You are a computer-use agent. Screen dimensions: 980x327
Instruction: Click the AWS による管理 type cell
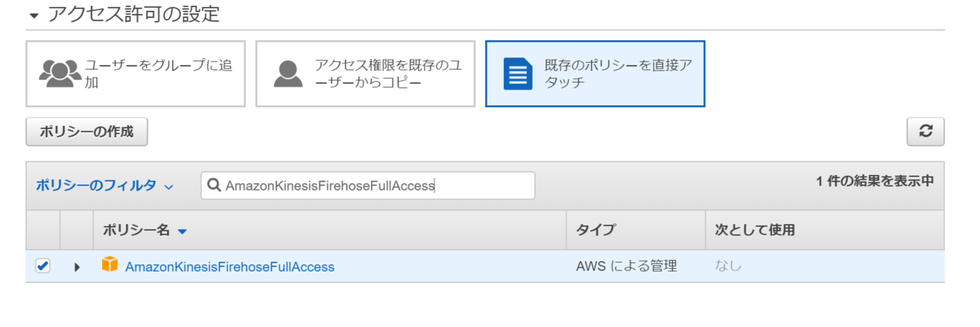[x=626, y=267]
